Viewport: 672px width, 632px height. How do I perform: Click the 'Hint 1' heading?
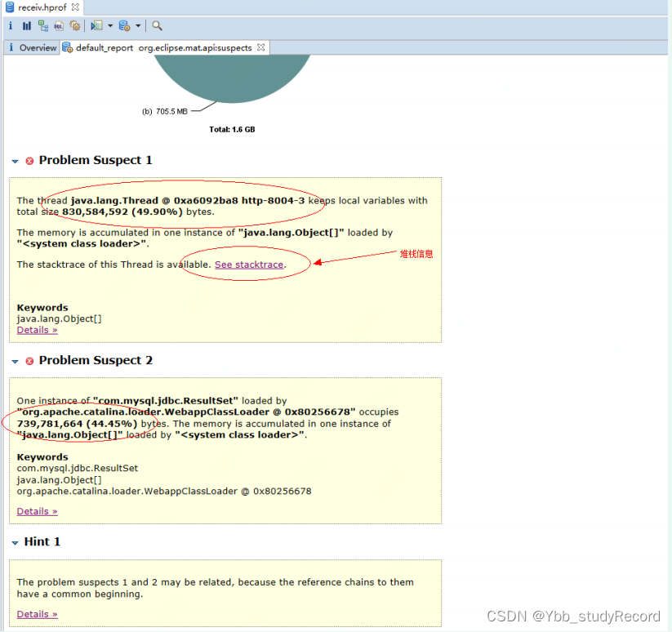[42, 541]
